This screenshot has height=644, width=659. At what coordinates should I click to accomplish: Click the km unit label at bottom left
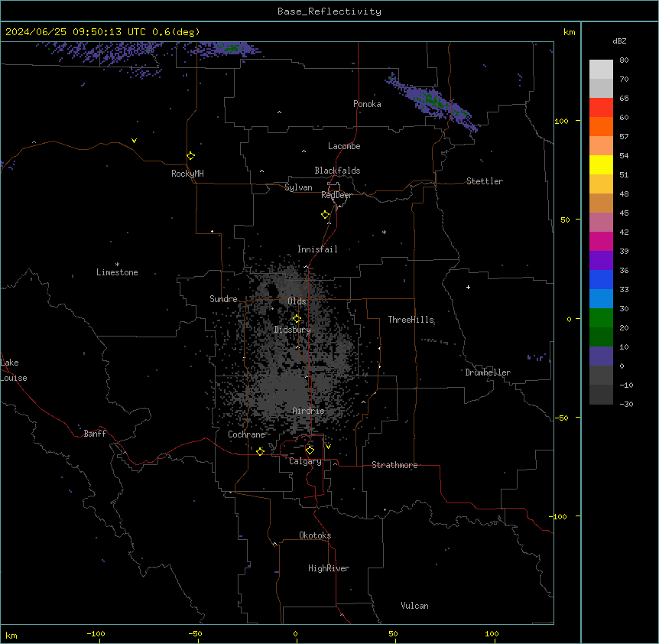point(11,635)
